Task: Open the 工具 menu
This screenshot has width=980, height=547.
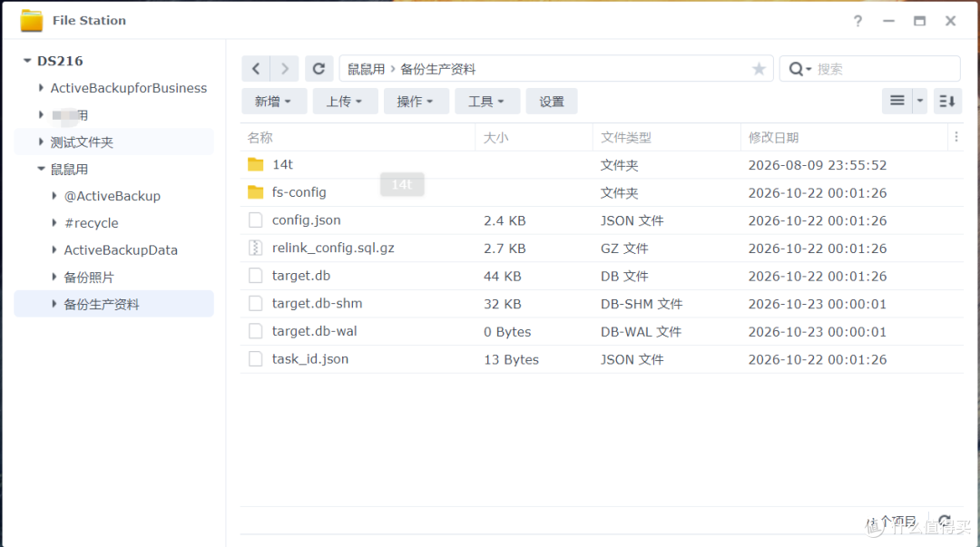Action: 487,102
